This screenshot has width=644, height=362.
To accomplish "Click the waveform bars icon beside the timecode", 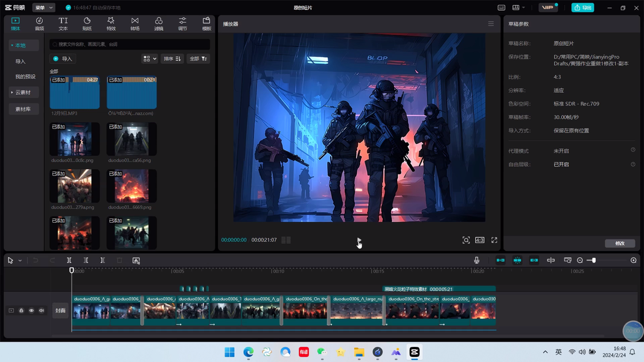I will coord(286,240).
